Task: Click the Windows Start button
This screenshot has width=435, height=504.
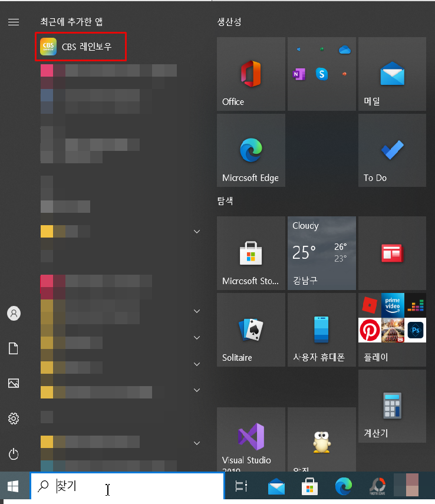Action: (x=13, y=486)
